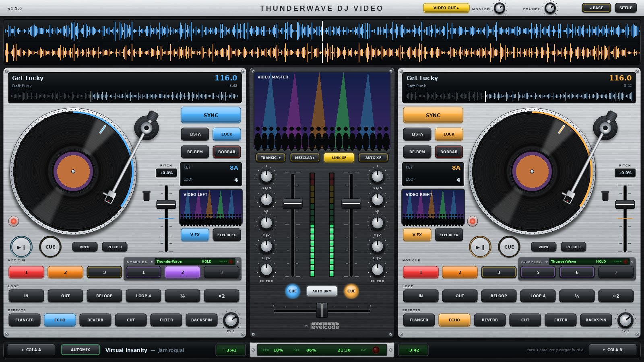Open ELEGIR FX on right deck

coord(449,235)
